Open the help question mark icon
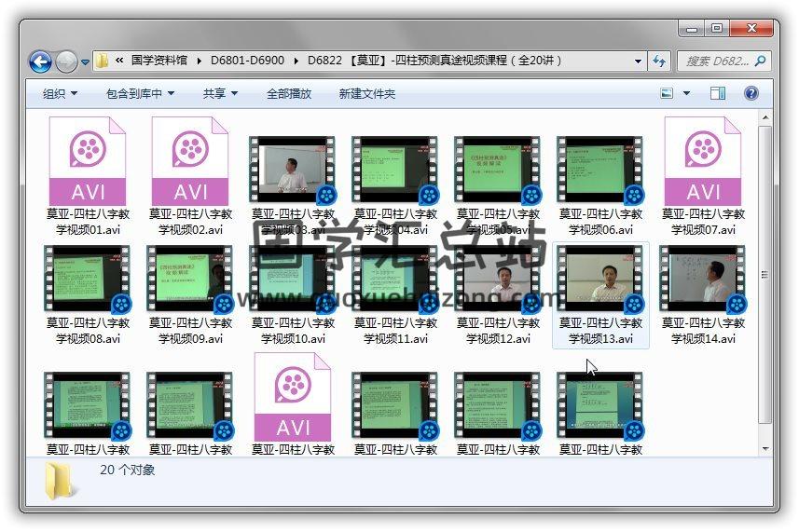 pos(751,93)
